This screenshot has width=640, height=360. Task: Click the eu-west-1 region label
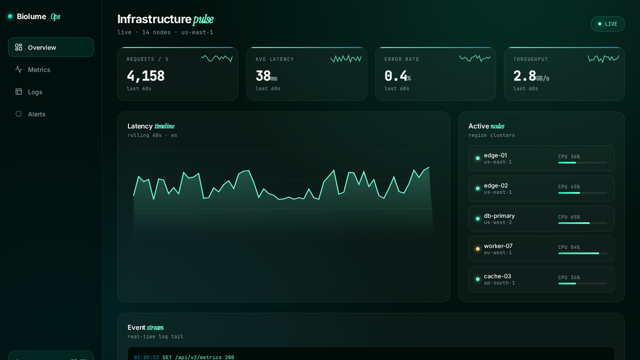point(498,253)
